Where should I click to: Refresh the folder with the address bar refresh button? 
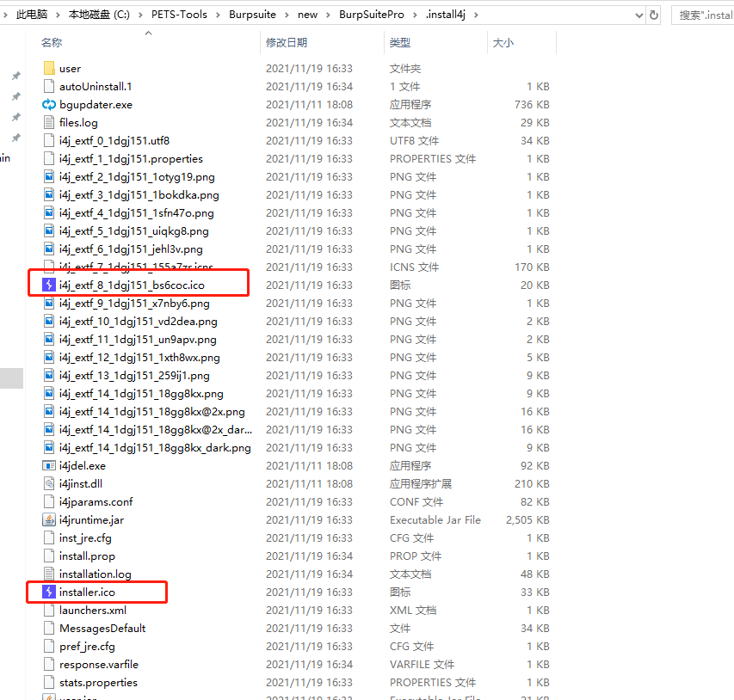coord(654,15)
